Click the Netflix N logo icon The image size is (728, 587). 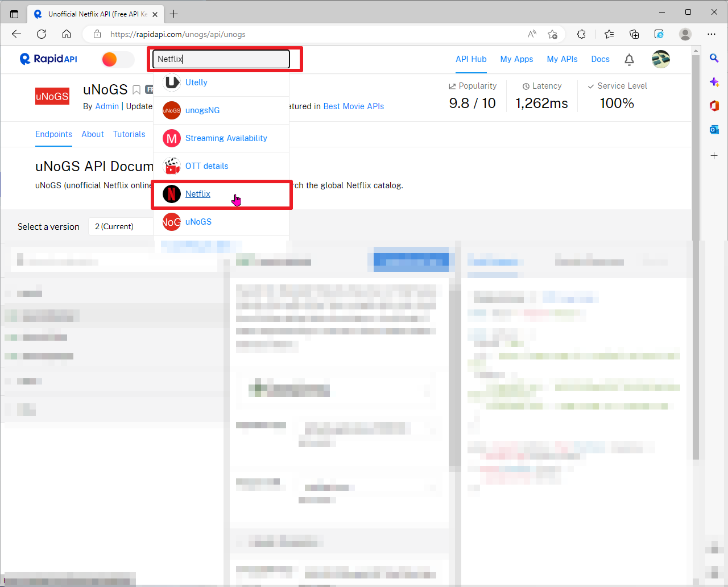pos(172,194)
